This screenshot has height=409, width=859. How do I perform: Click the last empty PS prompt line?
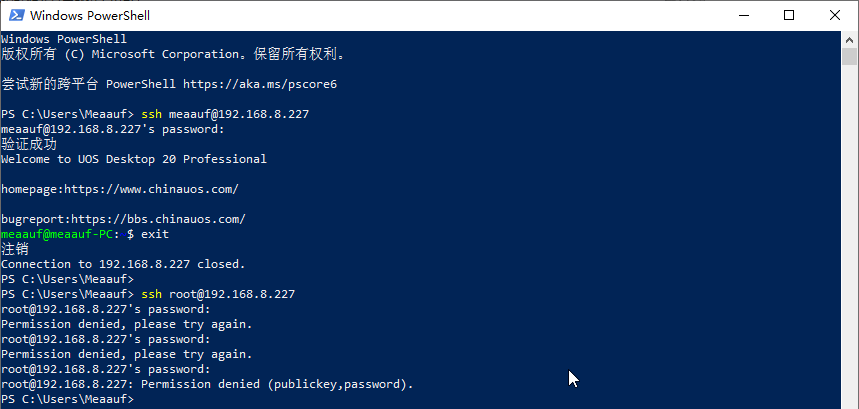coord(67,399)
